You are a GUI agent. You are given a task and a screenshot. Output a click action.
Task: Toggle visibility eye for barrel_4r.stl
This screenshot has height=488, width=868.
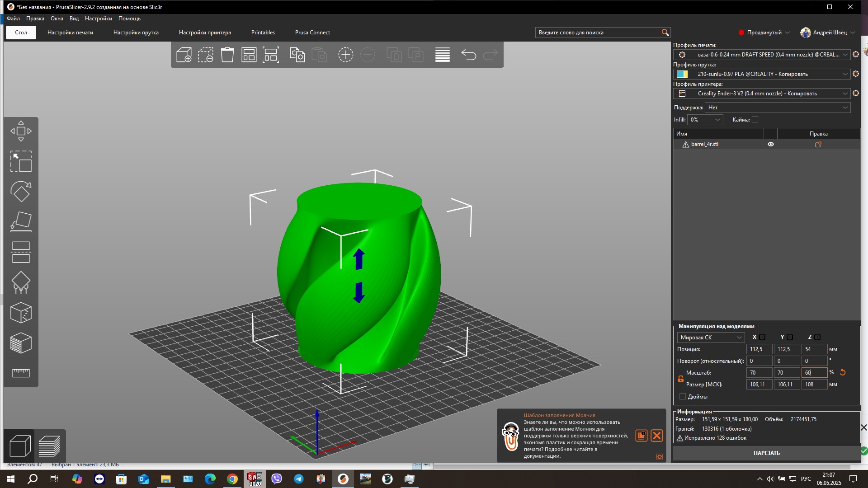[x=771, y=144]
